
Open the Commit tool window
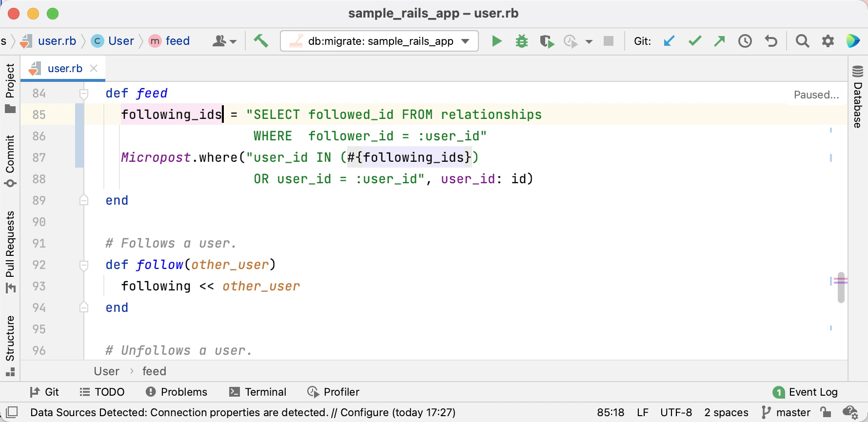[x=10, y=161]
